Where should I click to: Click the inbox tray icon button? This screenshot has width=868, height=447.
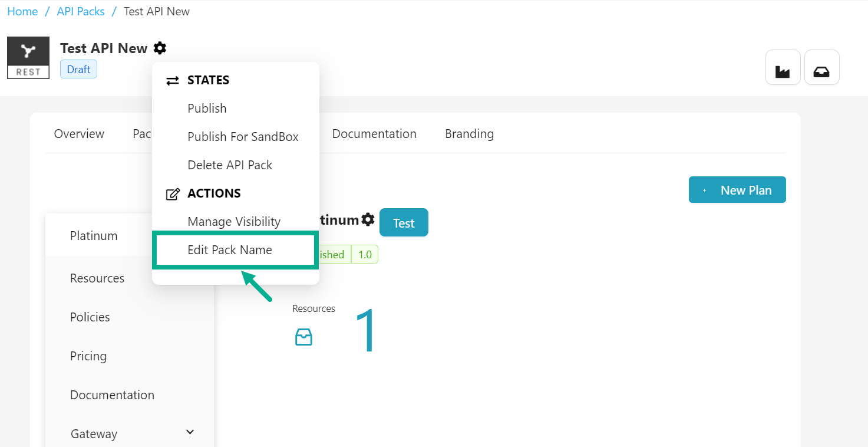click(821, 67)
